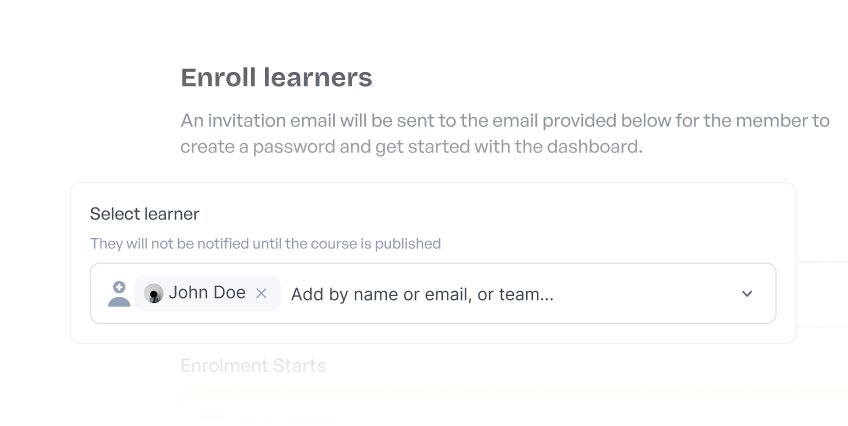Viewport: 848px width, 426px height.
Task: Click the word 'Doe' on the learner chip
Action: click(x=228, y=293)
